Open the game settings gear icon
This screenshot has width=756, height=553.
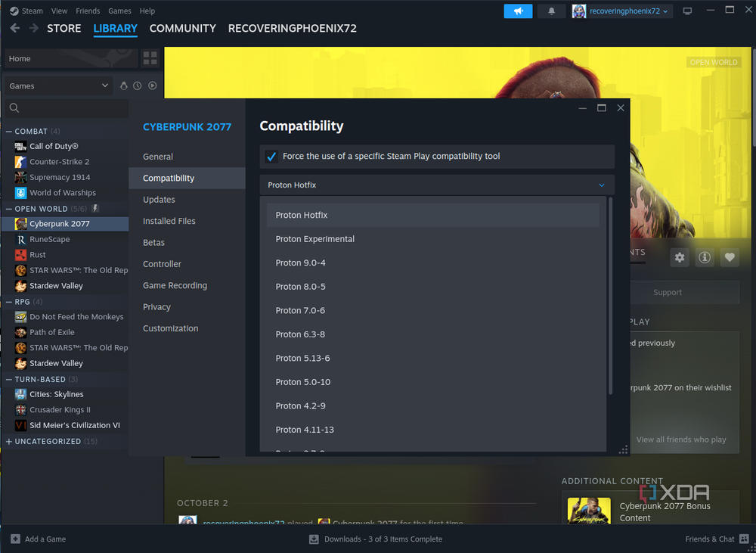(x=680, y=257)
